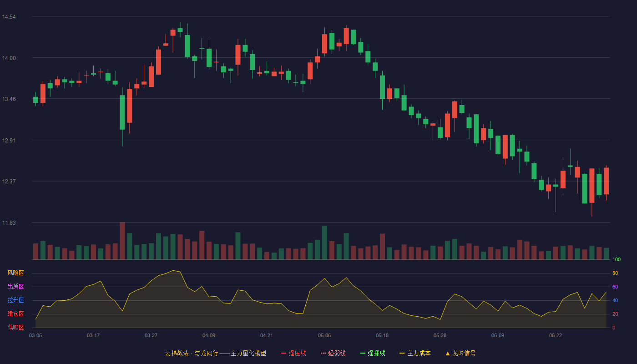The height and width of the screenshot is (364, 637).
Task: Click the tallest red volume bar
Action: pos(122,241)
